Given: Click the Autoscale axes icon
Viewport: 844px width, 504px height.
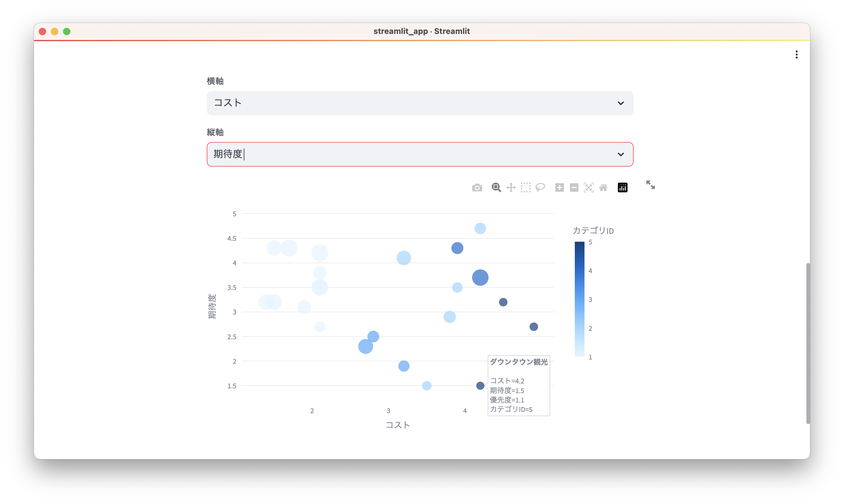Looking at the screenshot, I should point(589,187).
